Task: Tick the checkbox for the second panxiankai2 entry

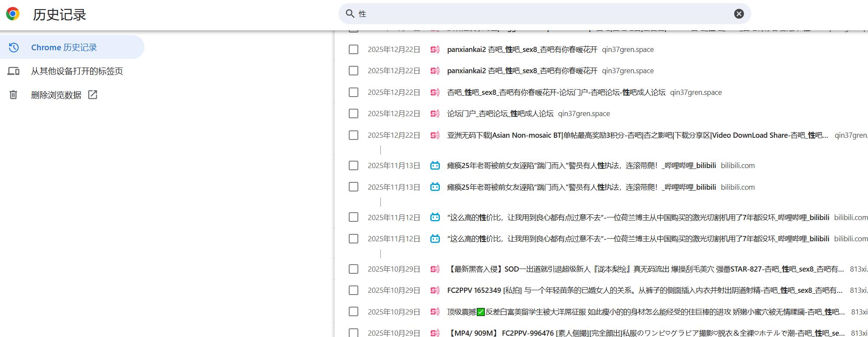Action: point(354,71)
